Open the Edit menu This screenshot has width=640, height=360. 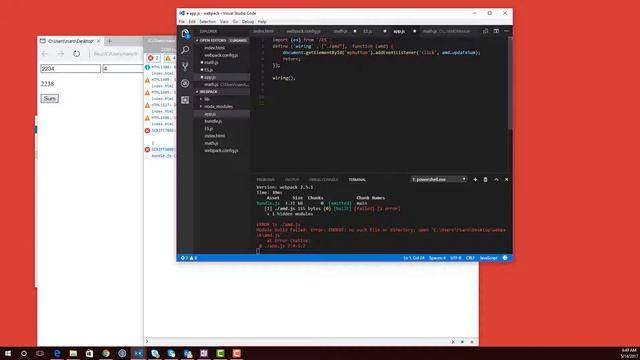(x=192, y=22)
